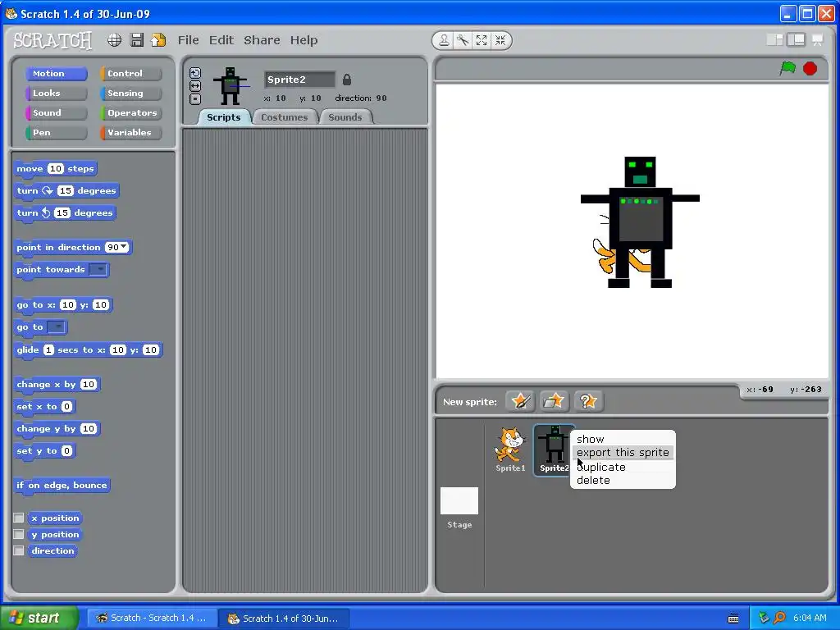Choose export this sprite
Screen dimensions: 840x630
[623, 453]
